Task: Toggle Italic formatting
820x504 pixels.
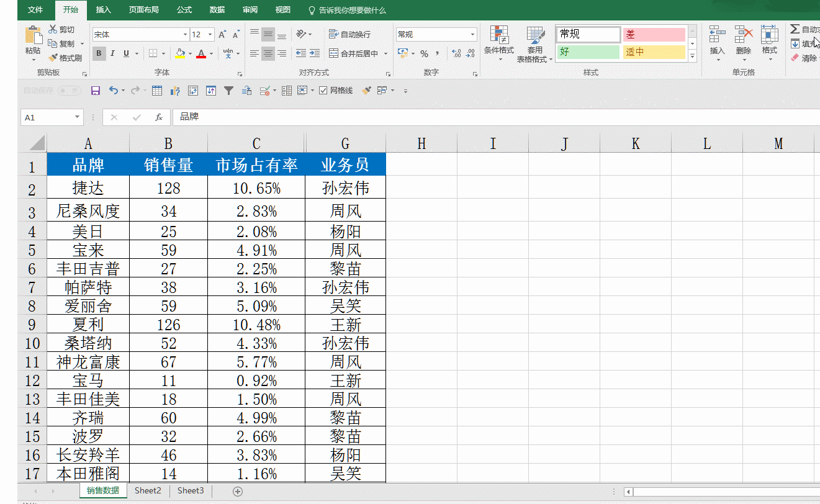Action: click(112, 53)
